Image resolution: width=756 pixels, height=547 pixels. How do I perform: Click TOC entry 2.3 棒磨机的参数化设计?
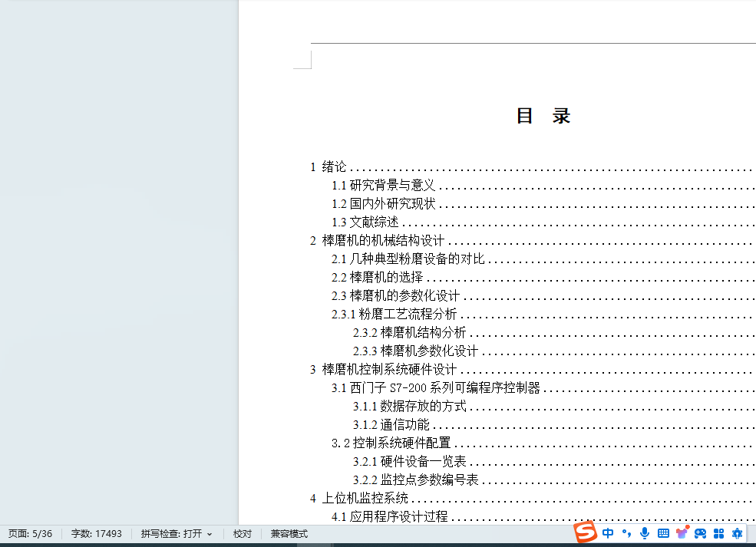click(x=395, y=295)
